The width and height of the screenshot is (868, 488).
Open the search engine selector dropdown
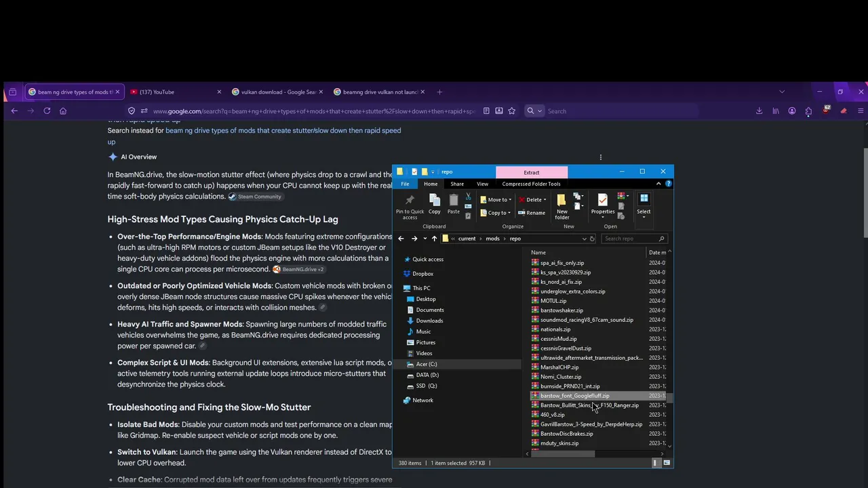[534, 111]
